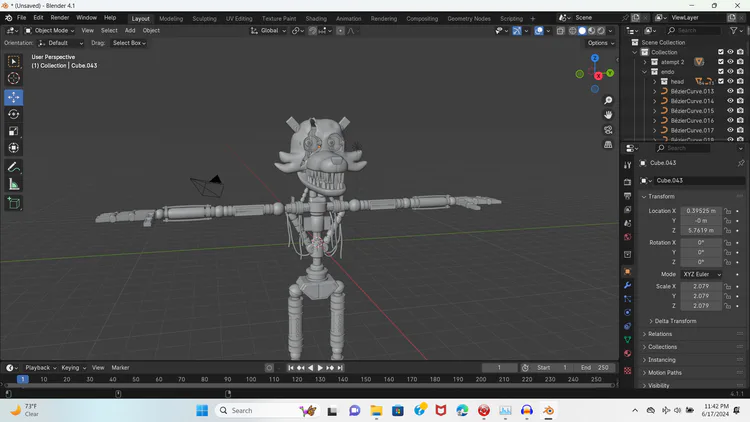Click the Scale Y value field
The image size is (750, 422).
click(701, 296)
